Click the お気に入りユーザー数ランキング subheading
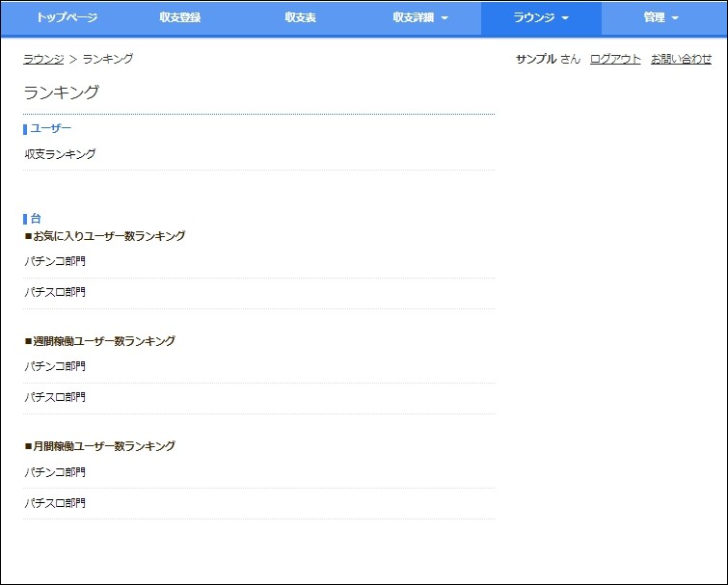728x585 pixels. click(x=105, y=236)
